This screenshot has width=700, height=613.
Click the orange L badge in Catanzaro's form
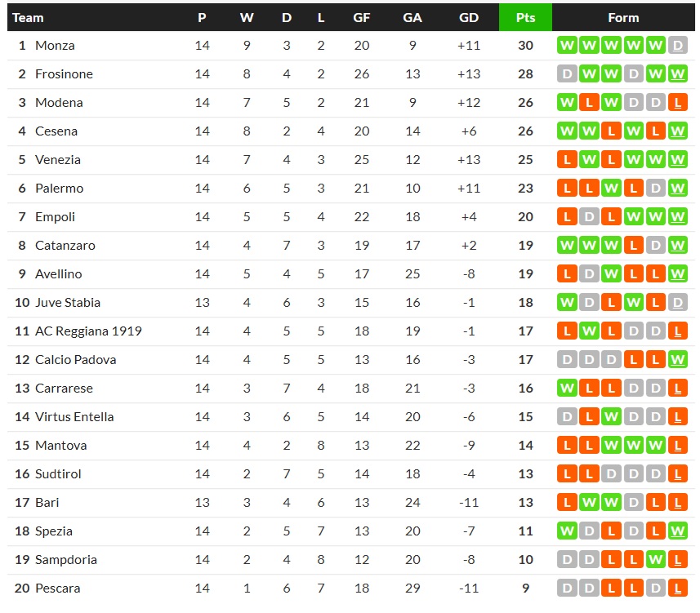coord(633,246)
